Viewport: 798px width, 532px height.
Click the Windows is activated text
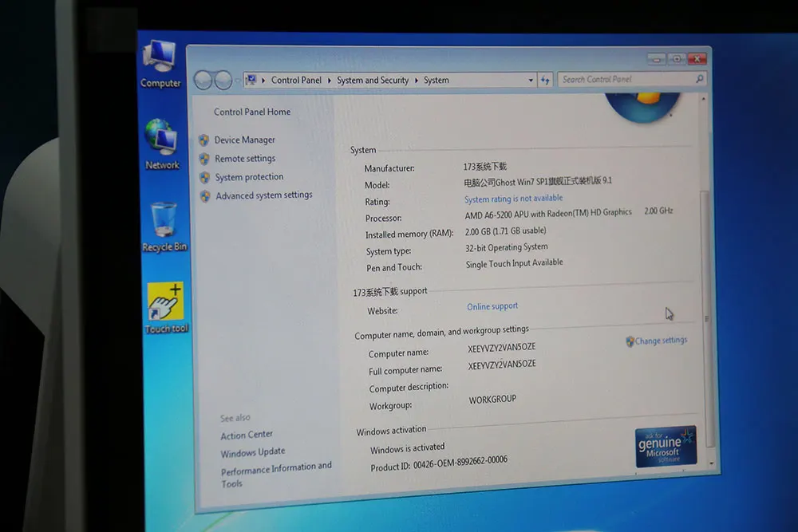[407, 448]
